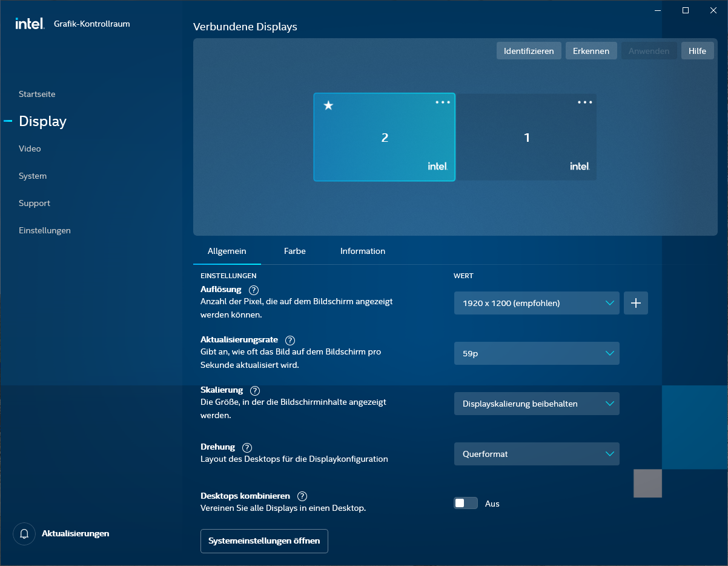Viewport: 728px width, 566px height.
Task: Open the resolution dropdown 1920 x 1200
Action: (x=537, y=303)
